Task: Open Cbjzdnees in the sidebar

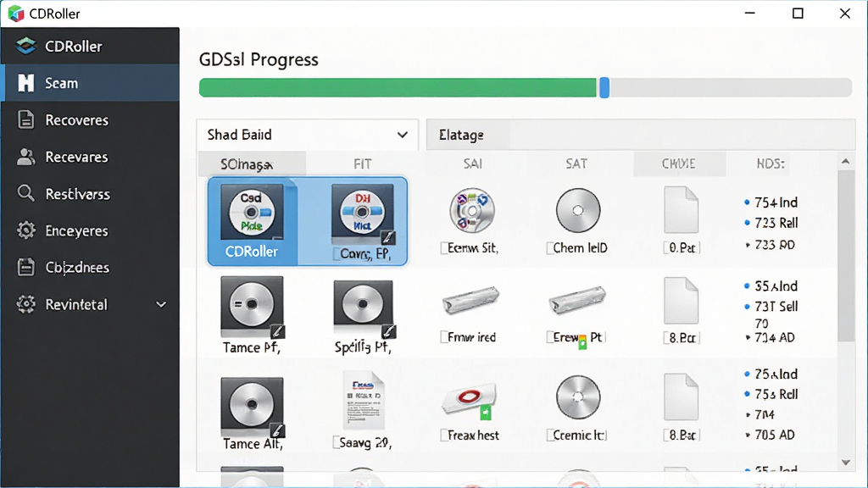Action: click(x=90, y=268)
